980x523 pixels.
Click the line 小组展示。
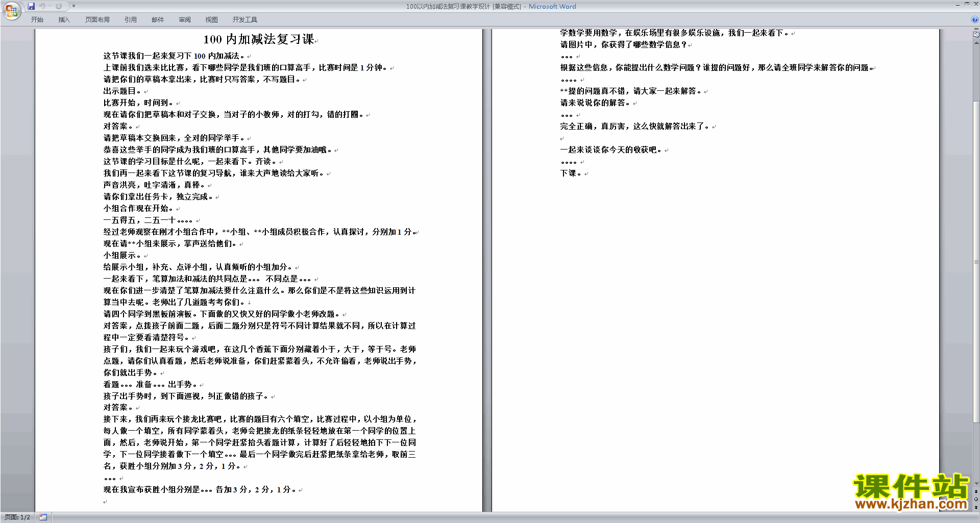(x=123, y=255)
